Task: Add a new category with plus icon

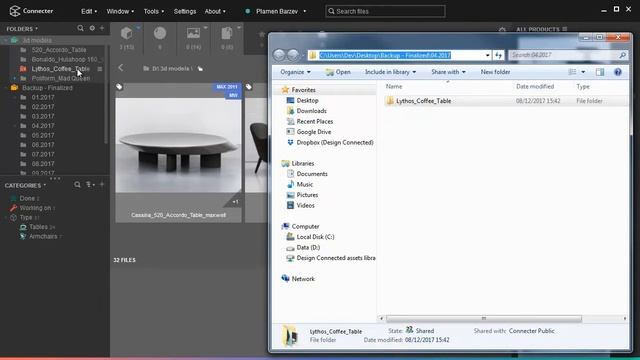Action: [x=102, y=185]
